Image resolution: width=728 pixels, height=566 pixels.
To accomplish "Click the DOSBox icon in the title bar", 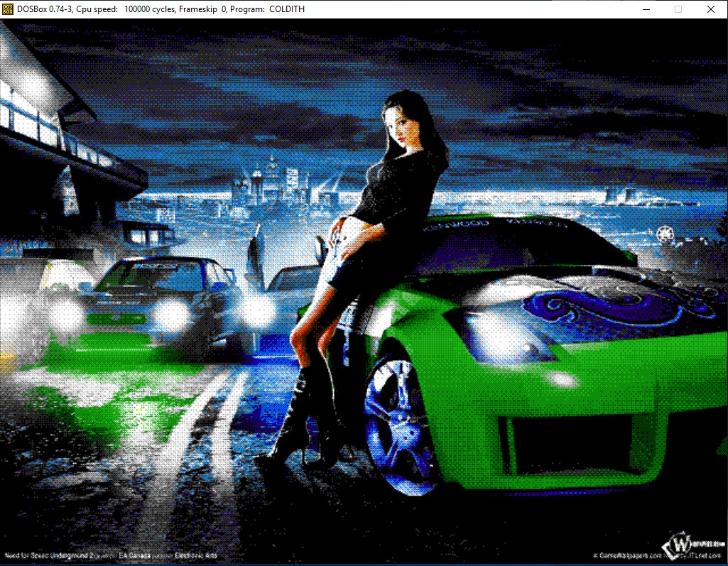I will click(x=7, y=9).
